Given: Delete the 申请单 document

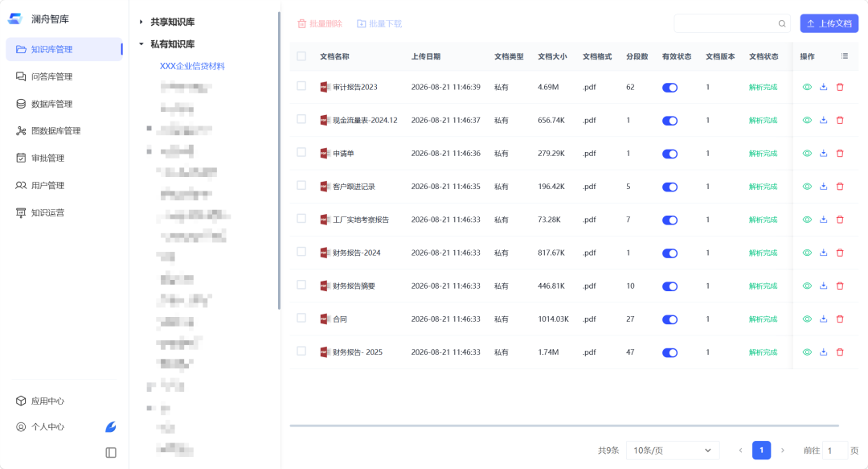Looking at the screenshot, I should [840, 154].
